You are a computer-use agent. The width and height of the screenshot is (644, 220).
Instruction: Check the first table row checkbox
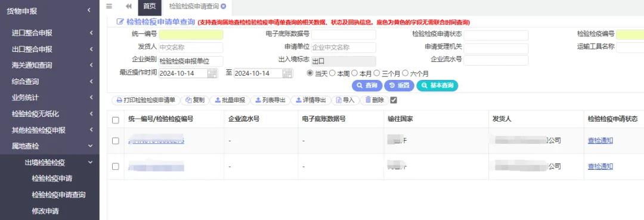pyautogui.click(x=116, y=141)
